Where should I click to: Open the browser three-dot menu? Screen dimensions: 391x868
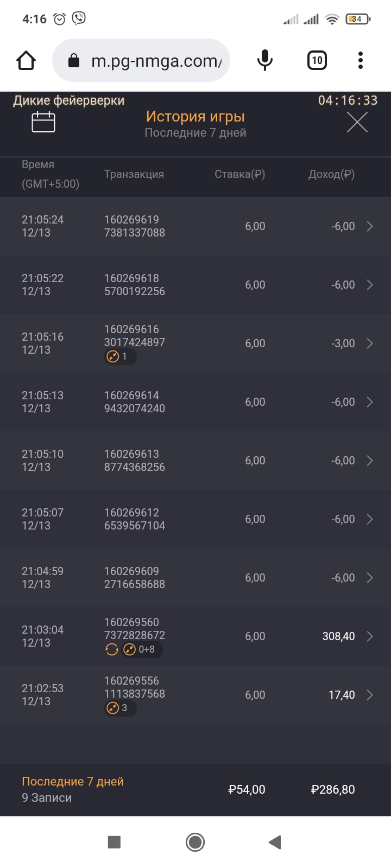[x=360, y=60]
